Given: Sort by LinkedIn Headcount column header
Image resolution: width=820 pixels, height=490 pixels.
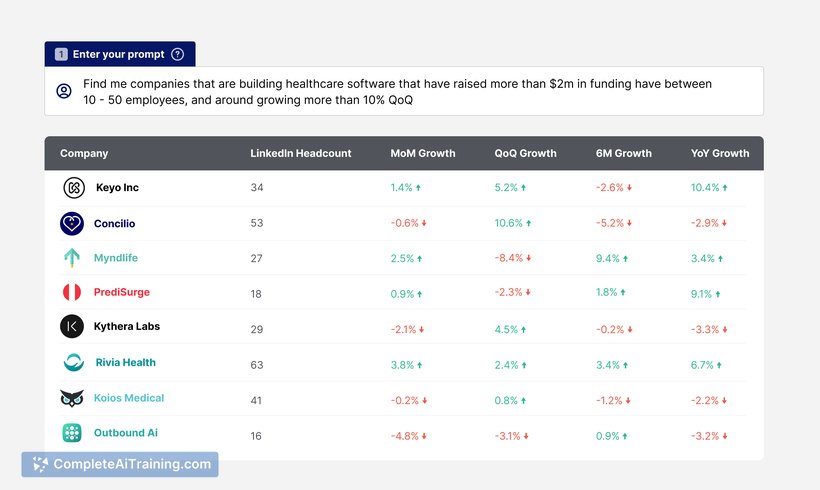Looking at the screenshot, I should click(x=301, y=153).
